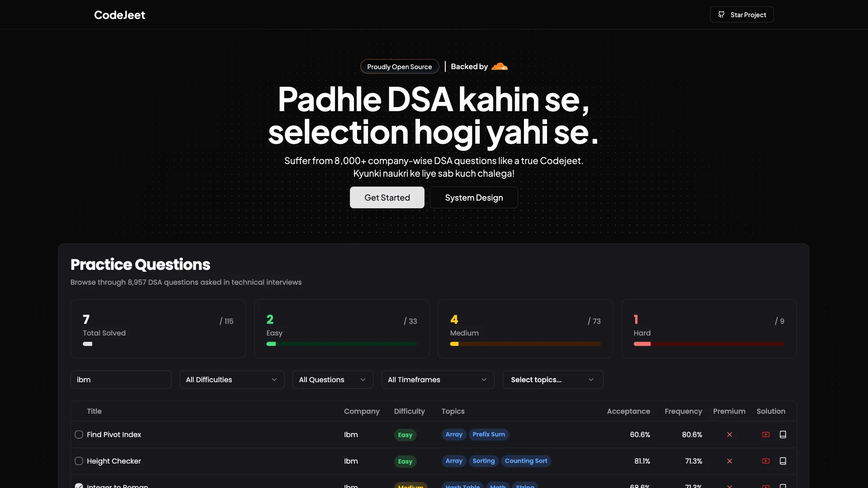
Task: Open the video solution for Find Pivot Index
Action: point(765,434)
